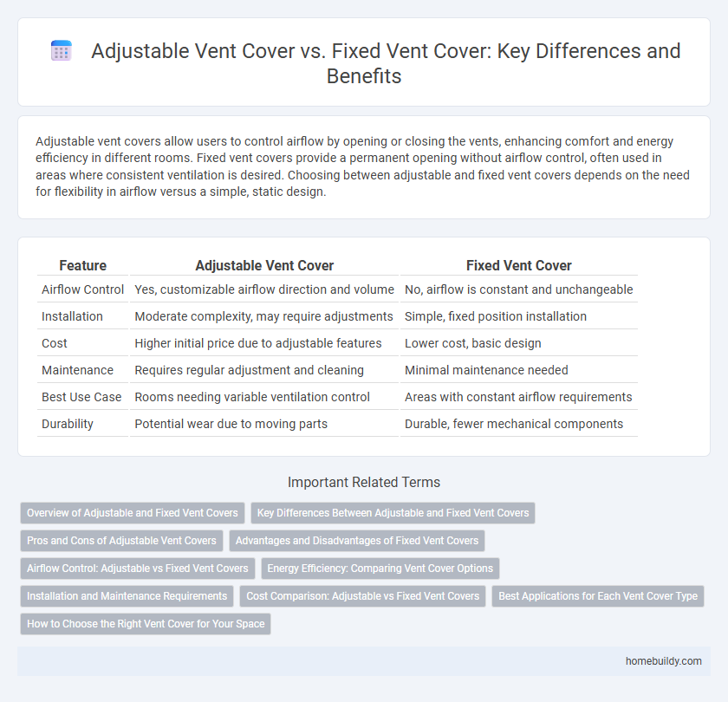Select the Important Related Terms heading
This screenshot has width=728, height=702.
coord(364,482)
